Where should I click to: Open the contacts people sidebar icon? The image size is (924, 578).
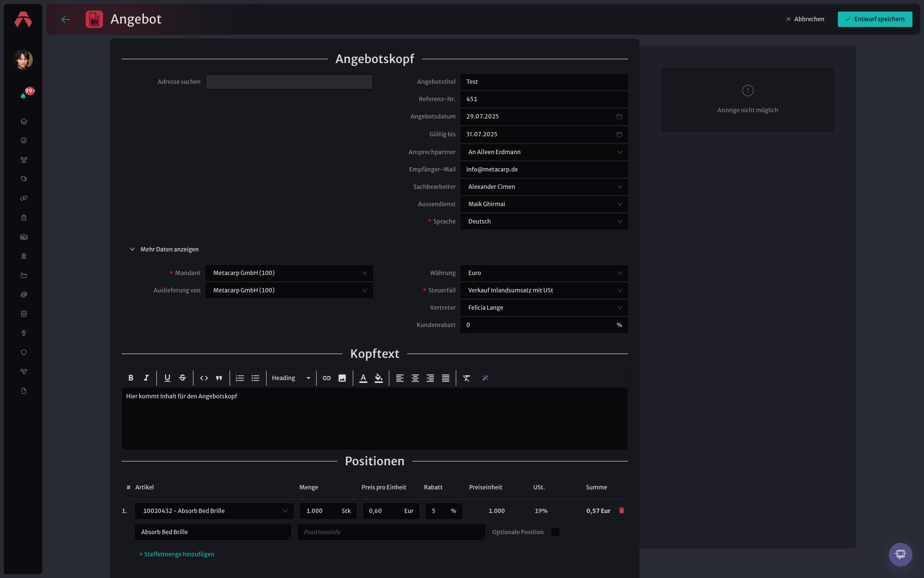click(x=24, y=160)
